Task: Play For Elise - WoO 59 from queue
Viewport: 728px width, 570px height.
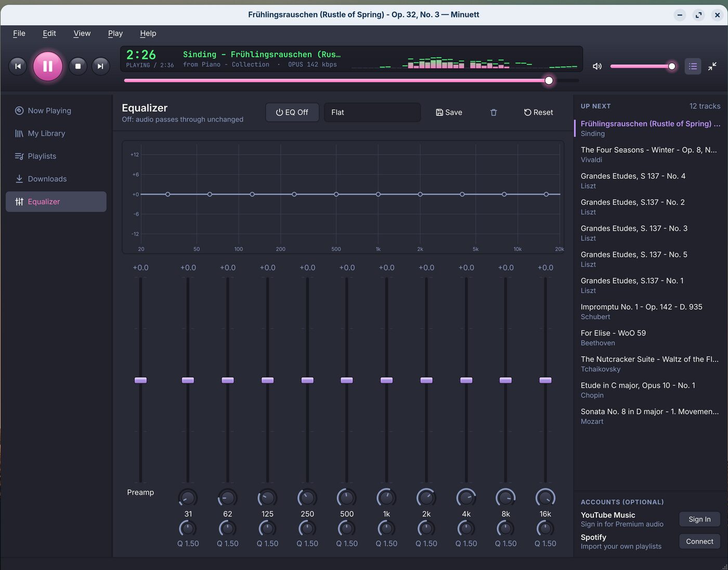Action: pyautogui.click(x=650, y=338)
